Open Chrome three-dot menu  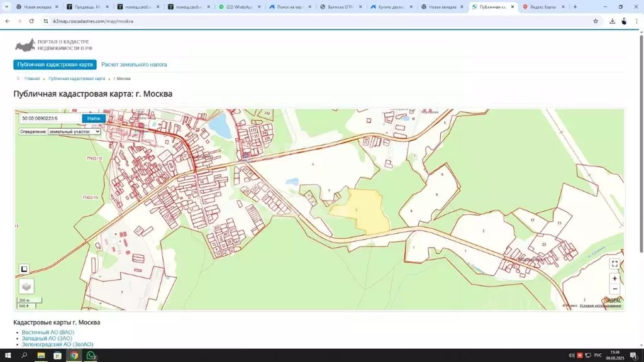636,21
